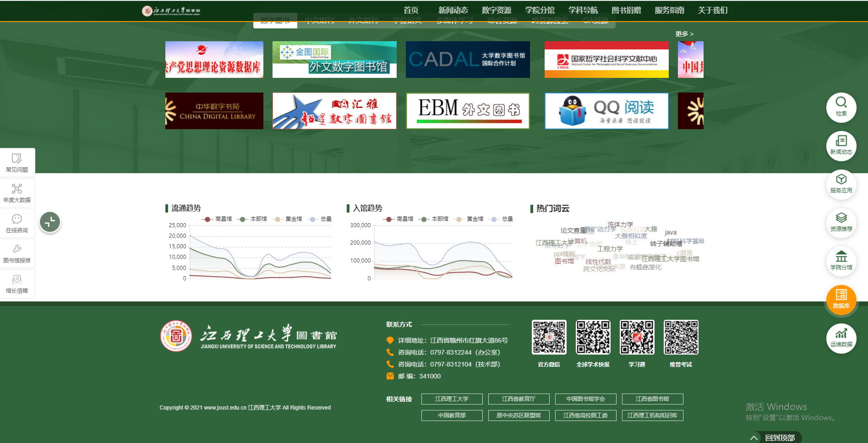
Task: Toggle 黄金馆 series in 流通趋势 chart
Action: coord(288,219)
